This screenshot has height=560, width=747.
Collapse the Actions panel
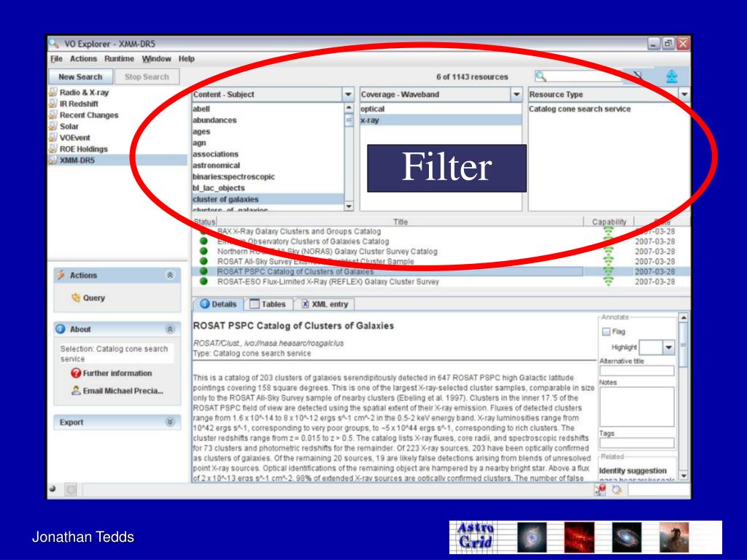[x=169, y=275]
